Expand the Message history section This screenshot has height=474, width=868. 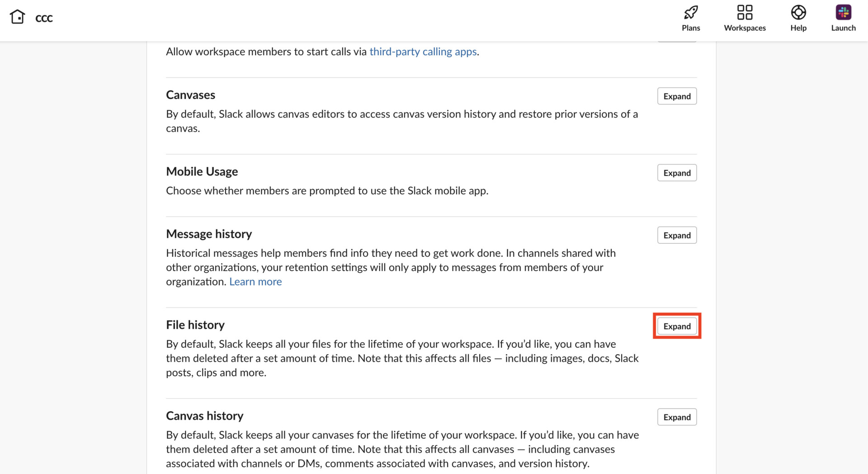pos(676,235)
